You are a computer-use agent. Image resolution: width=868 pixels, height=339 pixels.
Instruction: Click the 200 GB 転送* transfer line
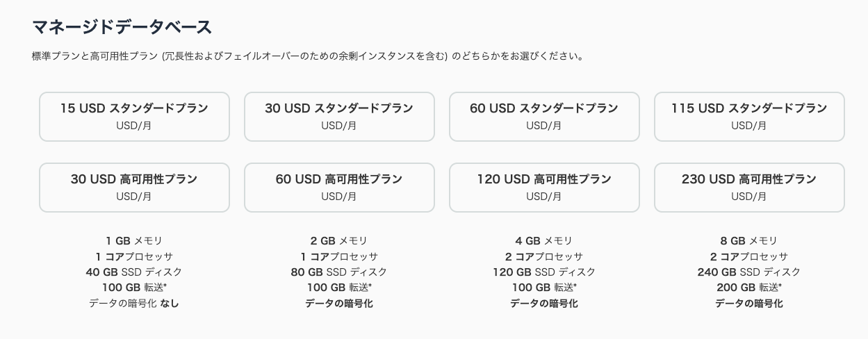pyautogui.click(x=749, y=288)
